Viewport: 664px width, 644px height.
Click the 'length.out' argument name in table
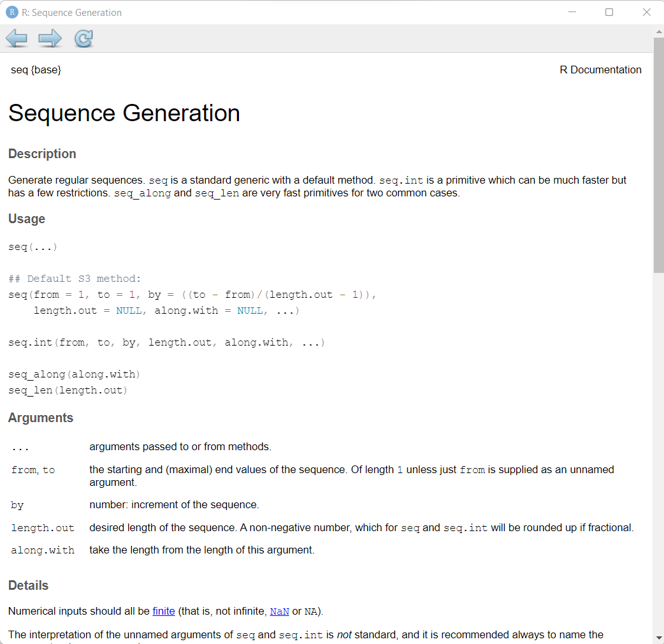[43, 528]
